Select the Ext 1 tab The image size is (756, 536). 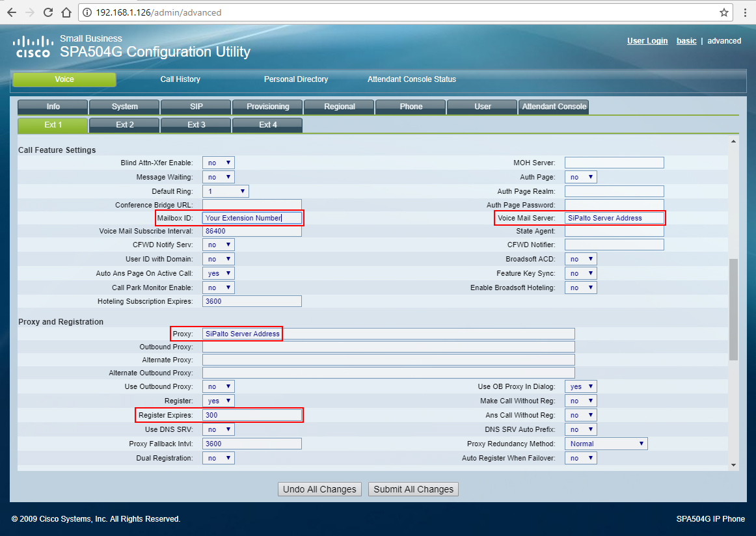pyautogui.click(x=53, y=125)
